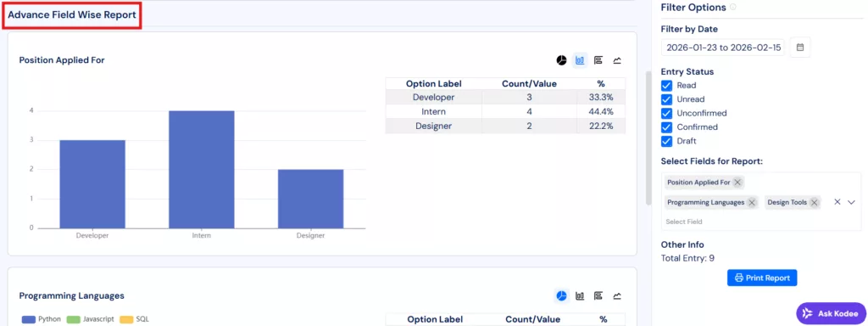Select pie chart view for Programming Languages
The height and width of the screenshot is (326, 868).
tap(561, 296)
